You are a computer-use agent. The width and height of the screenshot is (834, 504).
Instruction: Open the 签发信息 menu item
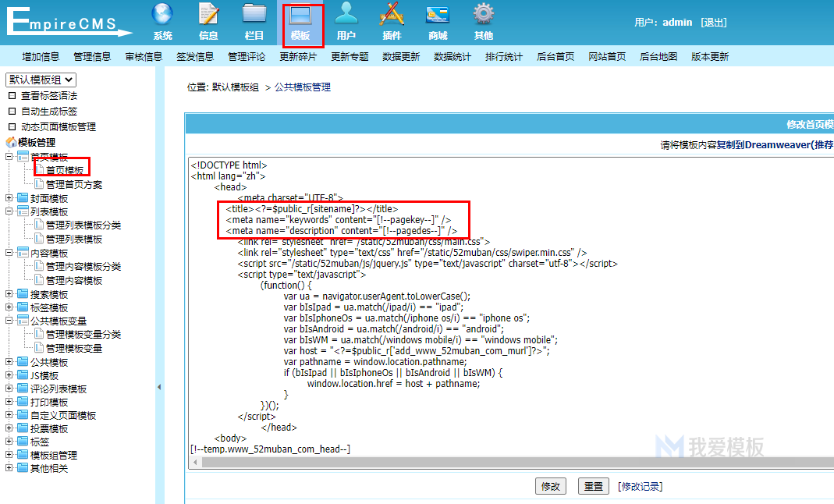pos(195,56)
